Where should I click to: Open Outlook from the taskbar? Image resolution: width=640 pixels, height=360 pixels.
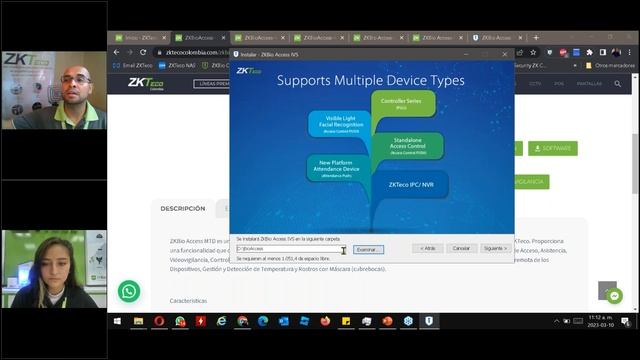tap(284, 321)
